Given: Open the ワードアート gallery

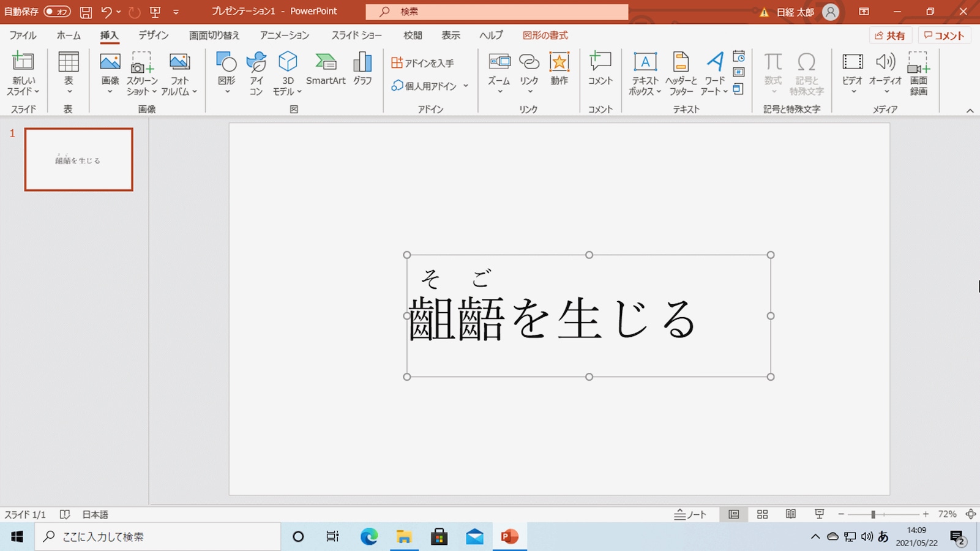Looking at the screenshot, I should [714, 73].
